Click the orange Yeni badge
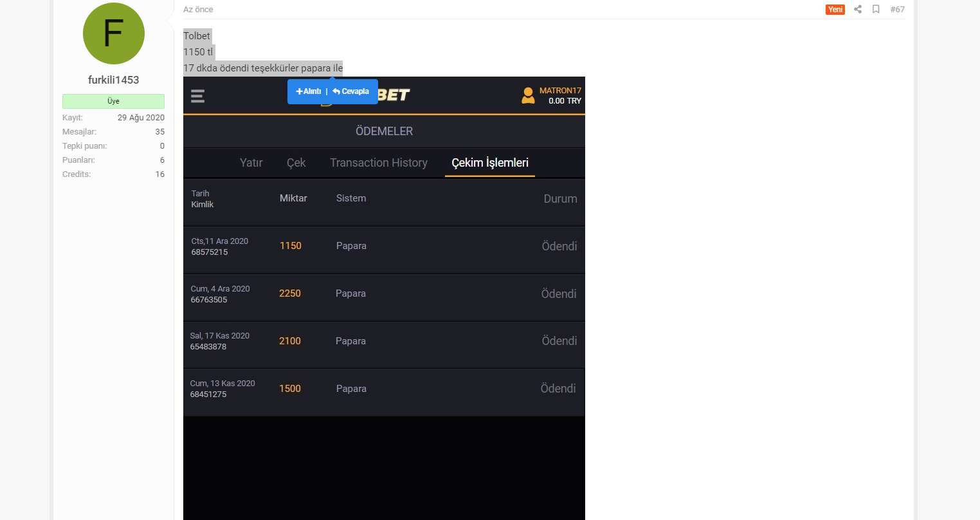The height and width of the screenshot is (520, 980). 835,10
